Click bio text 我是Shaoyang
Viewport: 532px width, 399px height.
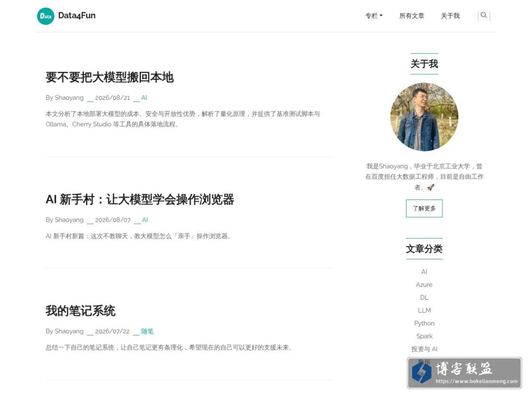tap(424, 176)
